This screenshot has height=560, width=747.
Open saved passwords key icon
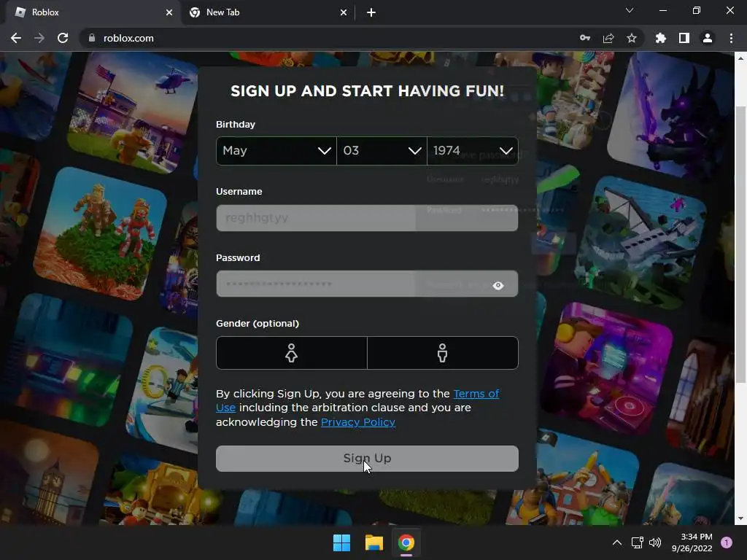[585, 38]
